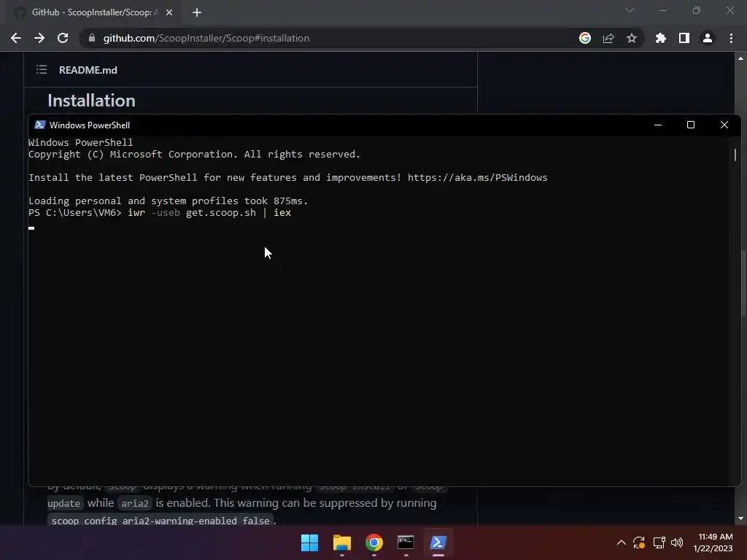
Task: Show hidden tray icons chevron
Action: [622, 542]
